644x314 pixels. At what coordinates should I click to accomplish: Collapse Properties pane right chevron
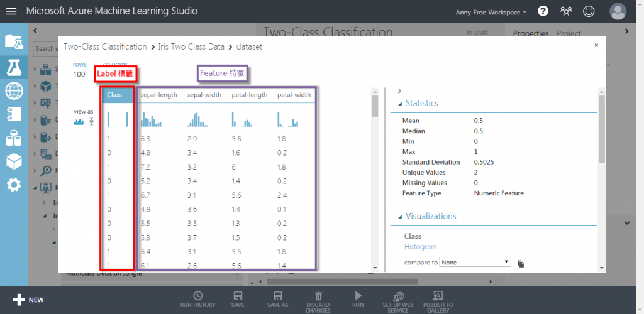pyautogui.click(x=626, y=30)
